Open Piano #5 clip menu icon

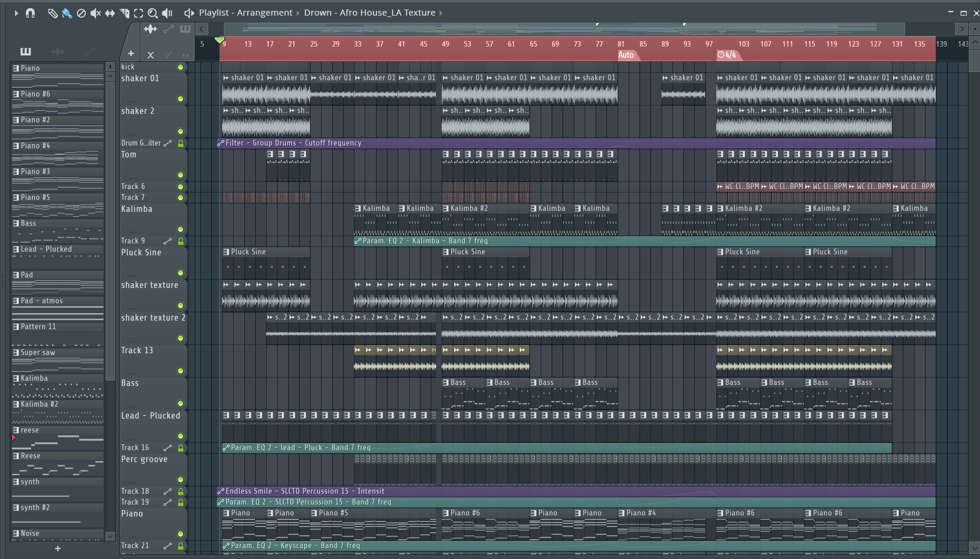pyautogui.click(x=314, y=513)
